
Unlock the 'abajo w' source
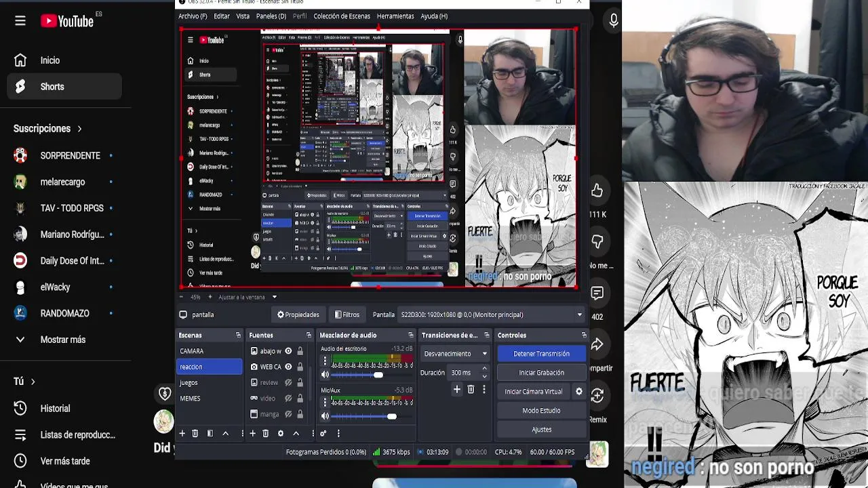(x=300, y=351)
